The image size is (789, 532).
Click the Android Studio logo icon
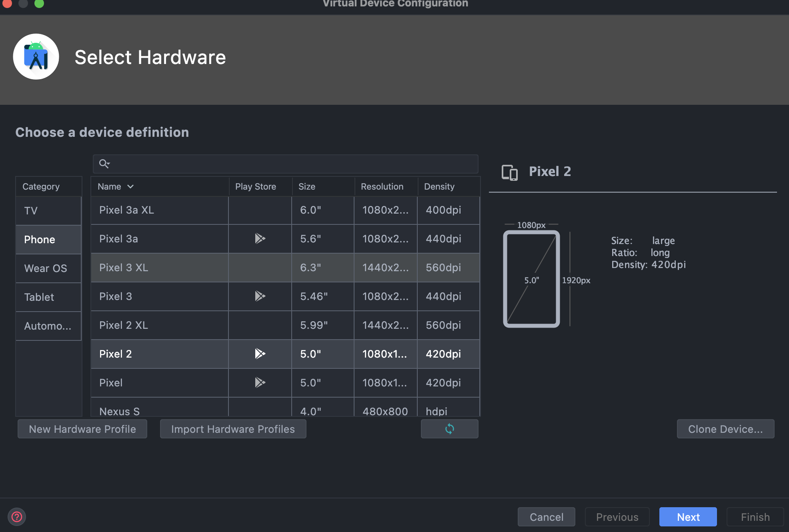point(36,57)
